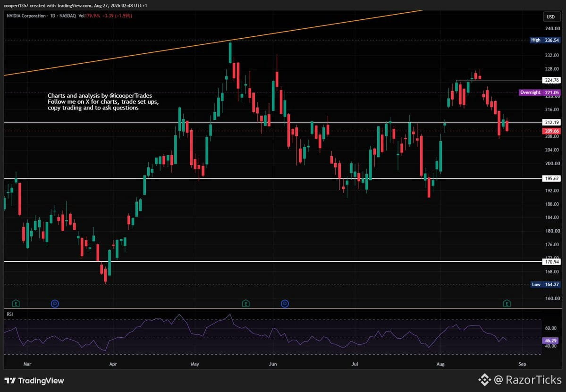Screen dimensions: 566x392
Task: Click the Overnight 221.05 price label
Action: 540,92
